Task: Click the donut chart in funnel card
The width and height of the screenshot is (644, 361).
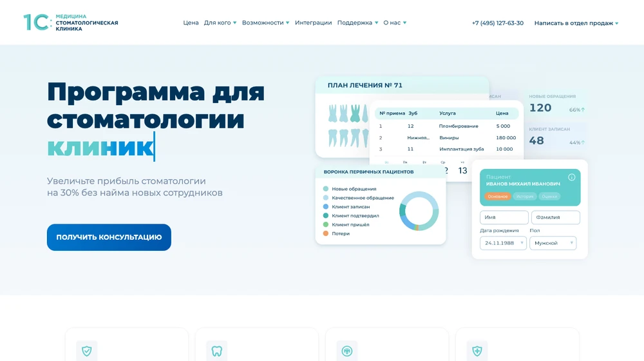Action: click(x=419, y=211)
